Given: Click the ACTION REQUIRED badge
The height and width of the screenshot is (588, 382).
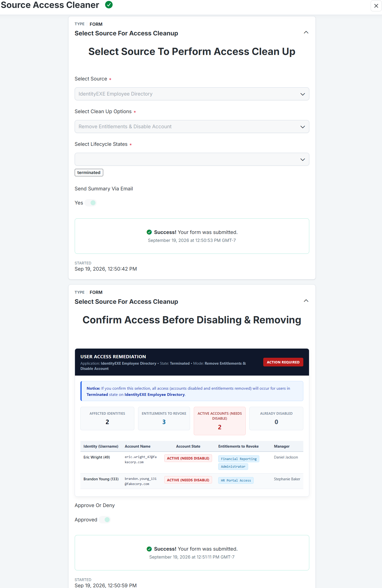Looking at the screenshot, I should 283,362.
